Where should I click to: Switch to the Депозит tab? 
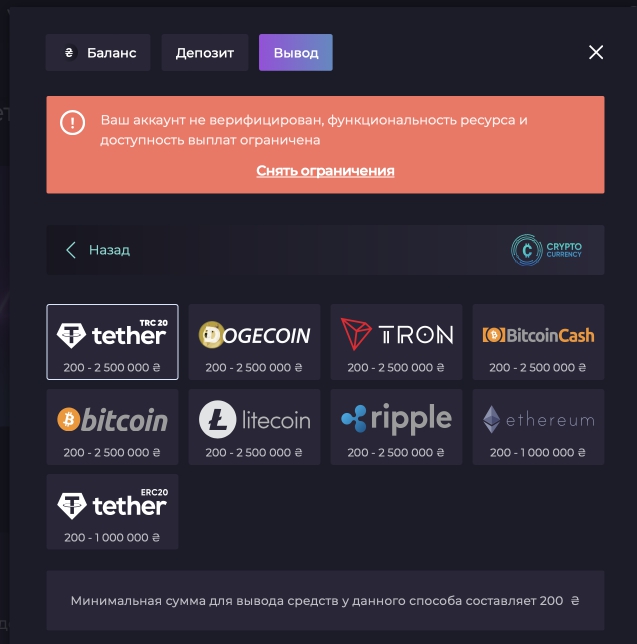[x=205, y=53]
